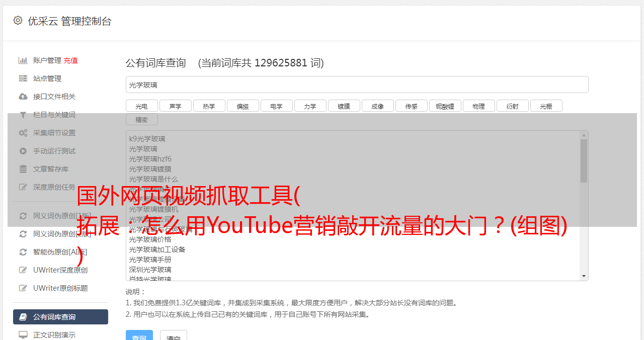Viewport: 644px width, 340px height.
Task: Click the 传感 tag button
Action: [411, 106]
